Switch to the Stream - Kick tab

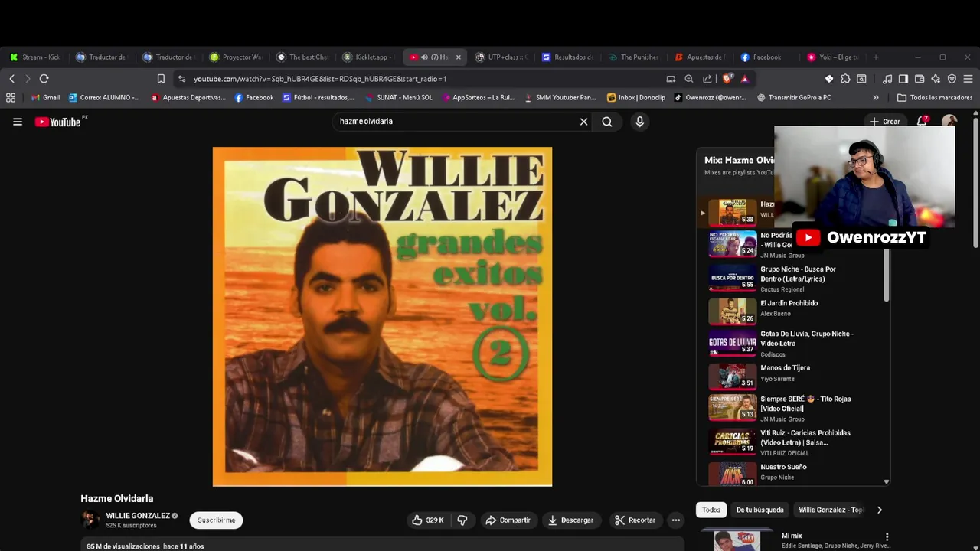point(36,57)
